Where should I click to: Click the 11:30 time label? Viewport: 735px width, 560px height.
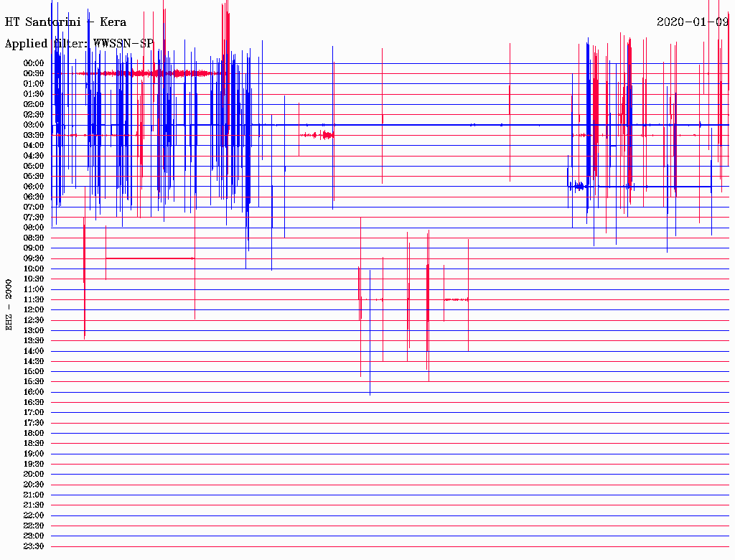[34, 299]
